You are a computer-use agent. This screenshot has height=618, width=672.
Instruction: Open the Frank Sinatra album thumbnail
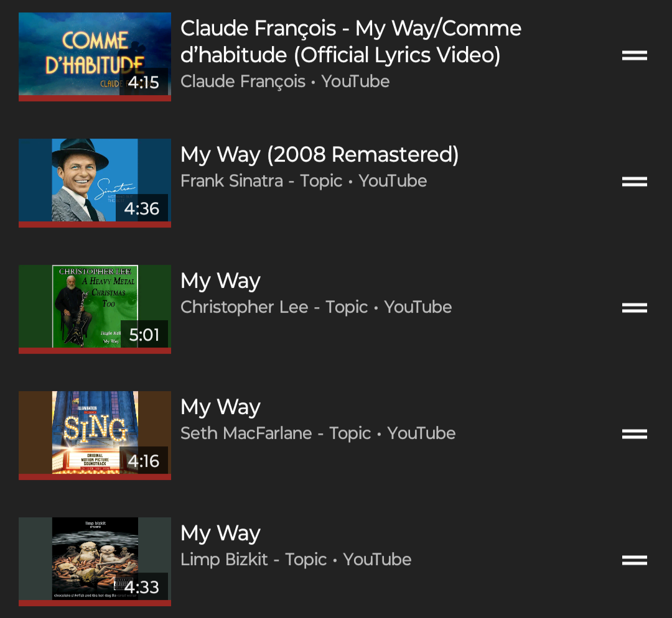tap(95, 183)
